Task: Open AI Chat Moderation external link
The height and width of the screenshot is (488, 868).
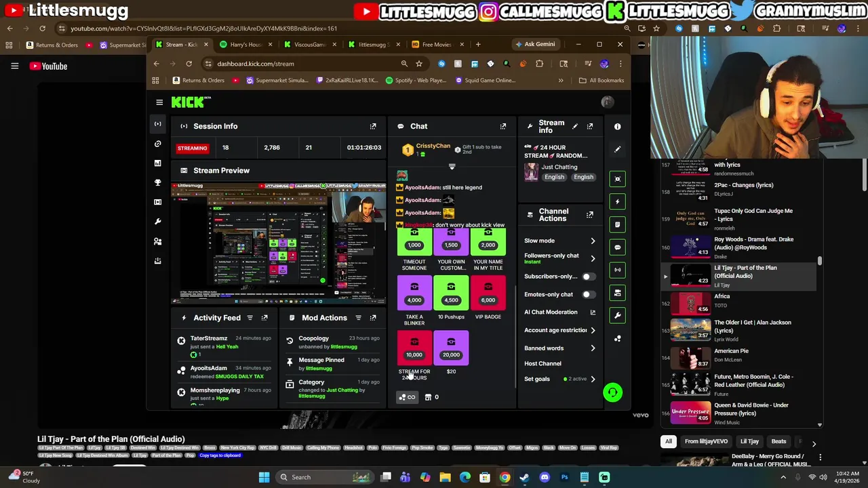Action: [x=593, y=312]
